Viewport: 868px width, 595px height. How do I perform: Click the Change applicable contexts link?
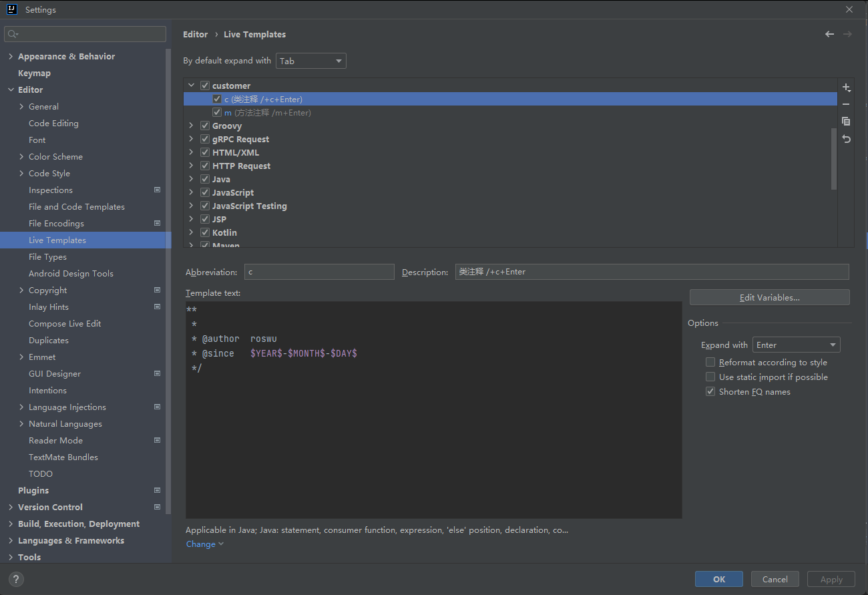click(205, 544)
